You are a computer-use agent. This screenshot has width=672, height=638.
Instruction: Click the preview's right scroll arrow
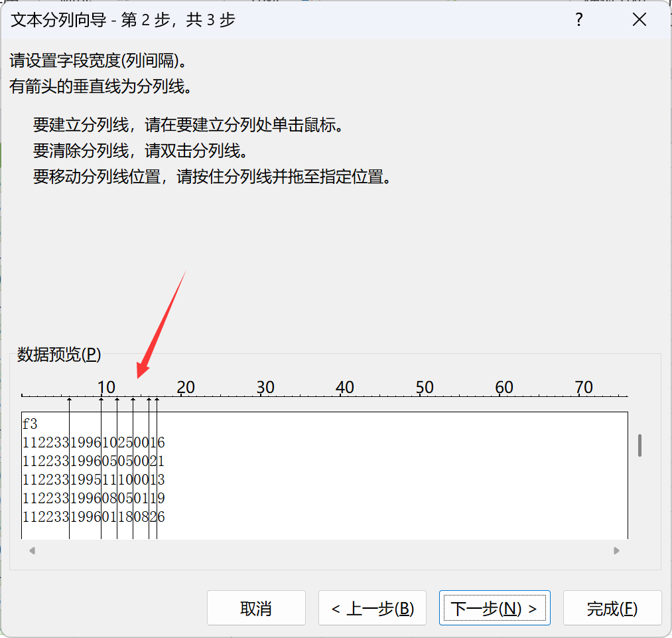[616, 550]
